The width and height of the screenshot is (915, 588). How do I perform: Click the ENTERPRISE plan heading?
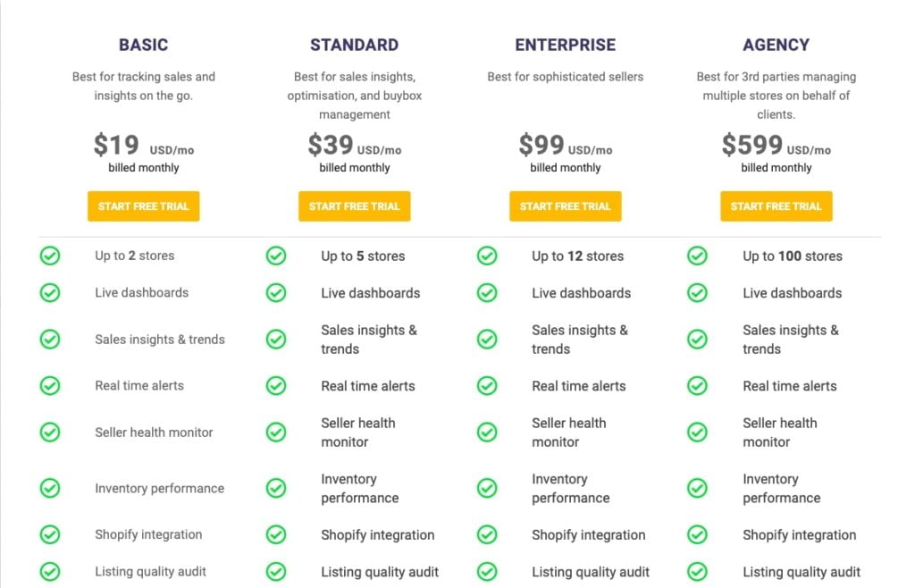(565, 45)
